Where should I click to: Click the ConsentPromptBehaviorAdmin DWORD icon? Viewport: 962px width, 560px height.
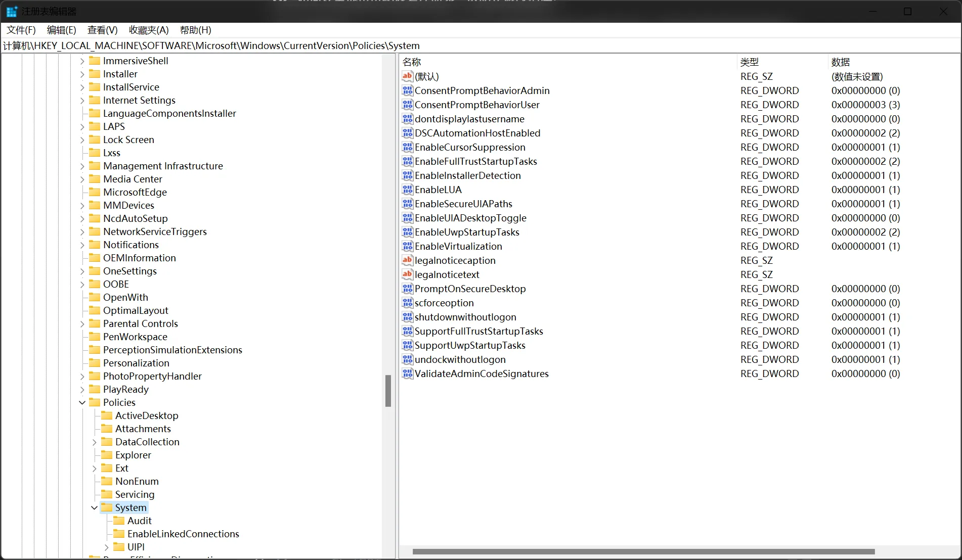click(x=407, y=90)
